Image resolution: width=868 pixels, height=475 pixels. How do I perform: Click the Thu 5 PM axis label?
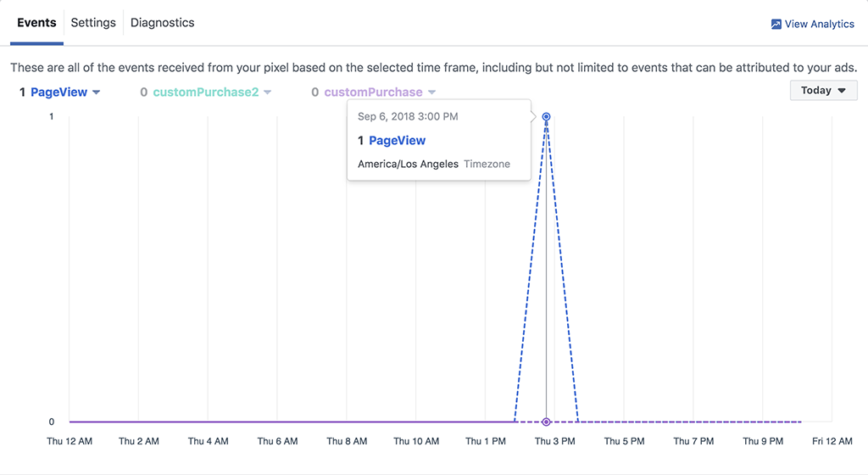pos(625,441)
